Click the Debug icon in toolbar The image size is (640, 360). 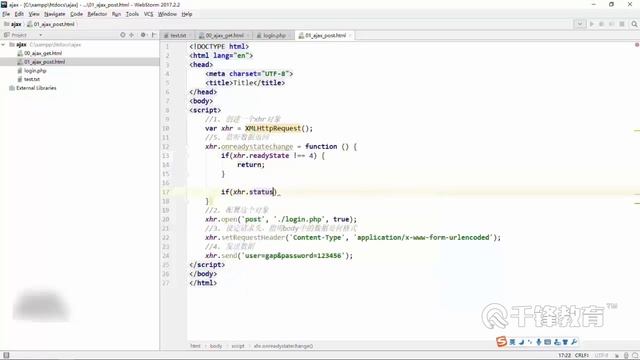(x=601, y=24)
